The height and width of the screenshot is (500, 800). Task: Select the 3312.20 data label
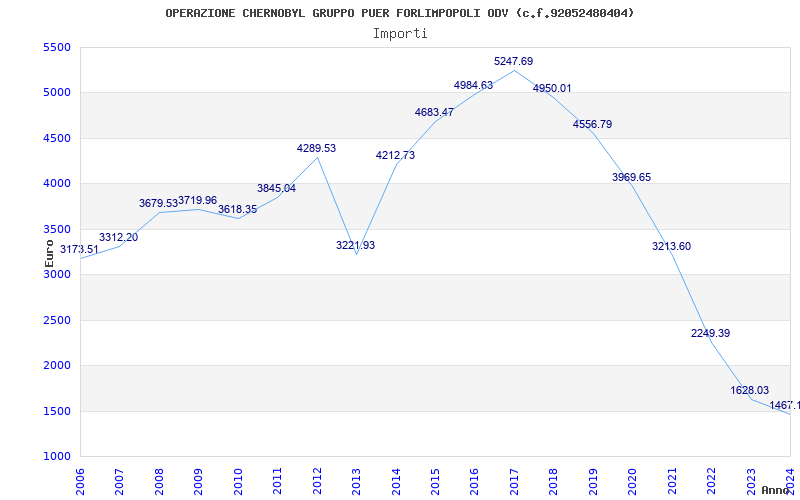coord(118,237)
